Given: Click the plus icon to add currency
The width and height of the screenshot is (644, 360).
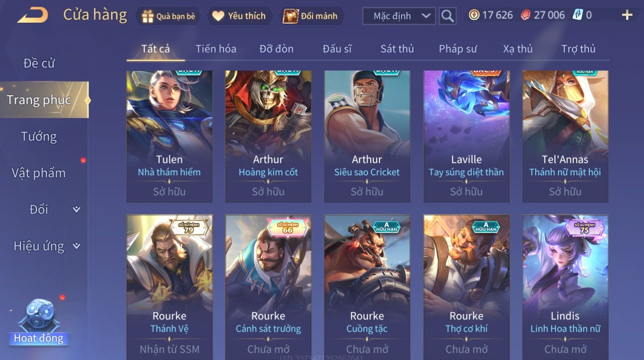Looking at the screenshot, I should (627, 15).
